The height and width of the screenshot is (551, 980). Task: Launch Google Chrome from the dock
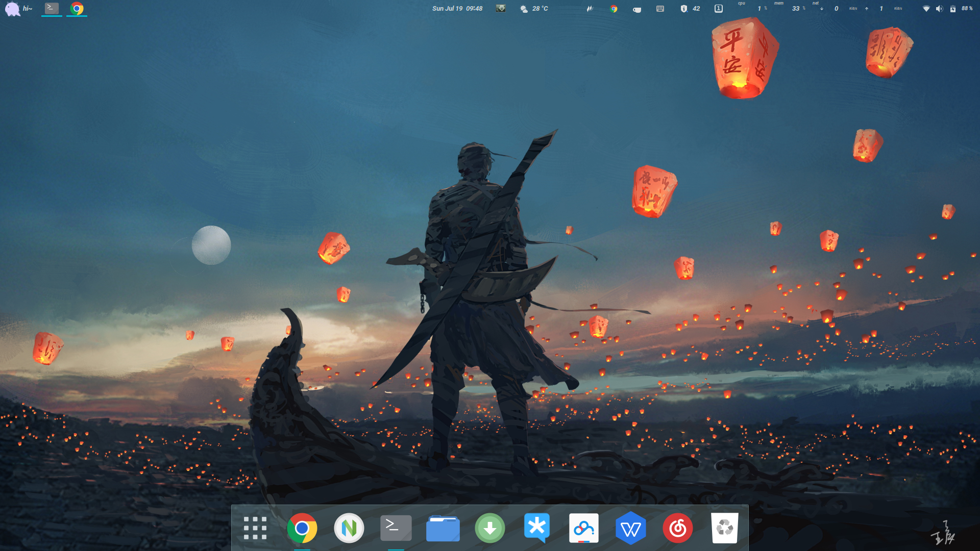tap(302, 528)
